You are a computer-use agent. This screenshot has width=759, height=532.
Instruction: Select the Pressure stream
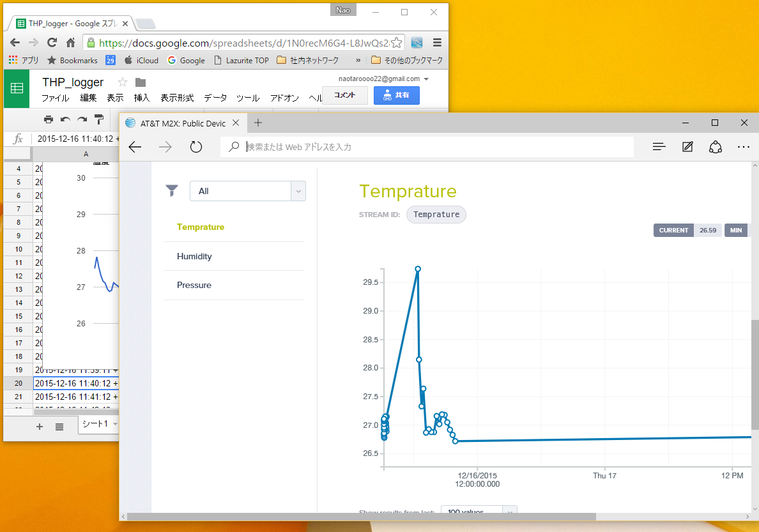point(194,285)
